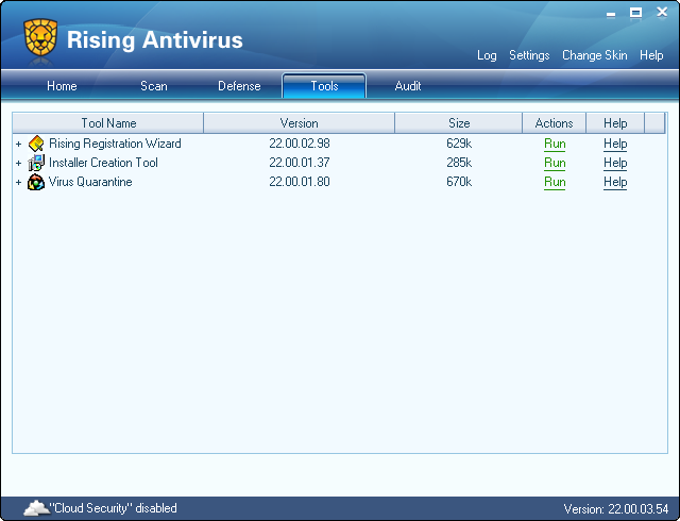Expand the Installer Creation Tool row
The image size is (680, 521).
18,163
